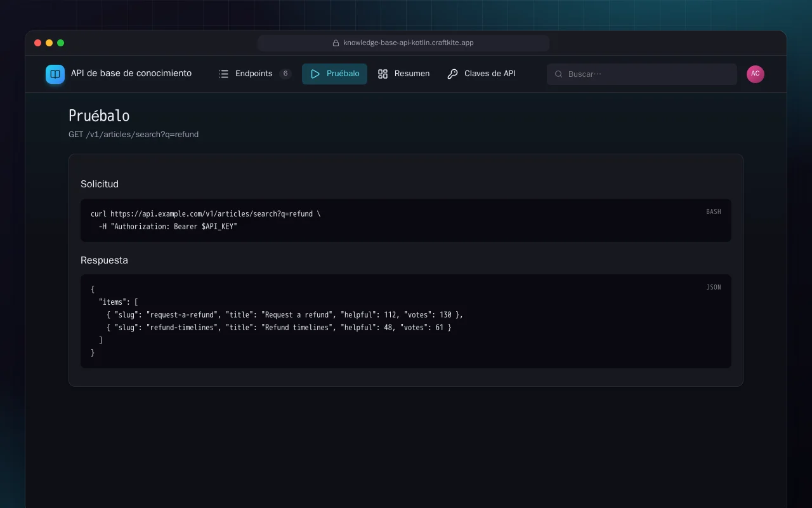The width and height of the screenshot is (812, 508).
Task: Go to the Resumen tab
Action: point(403,74)
